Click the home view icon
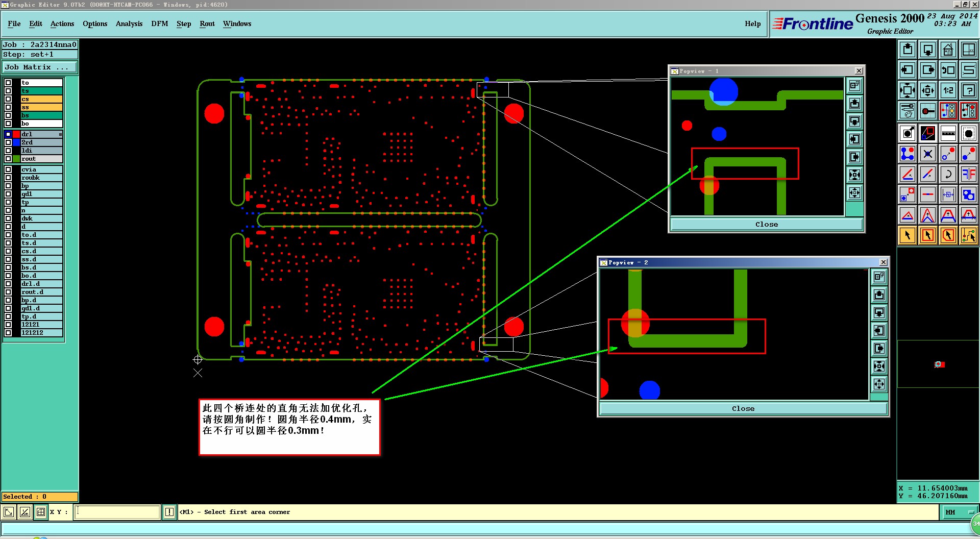980x539 pixels. coord(948,50)
